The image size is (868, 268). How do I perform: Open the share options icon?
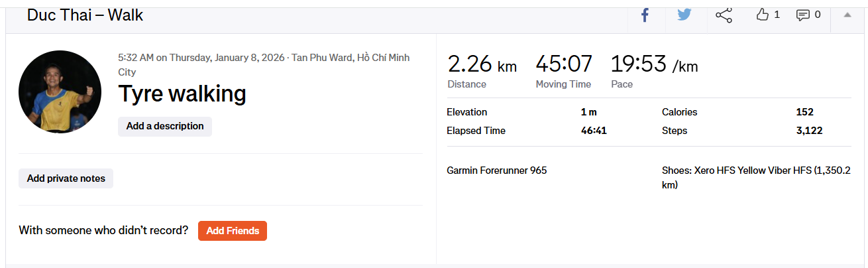tap(724, 15)
